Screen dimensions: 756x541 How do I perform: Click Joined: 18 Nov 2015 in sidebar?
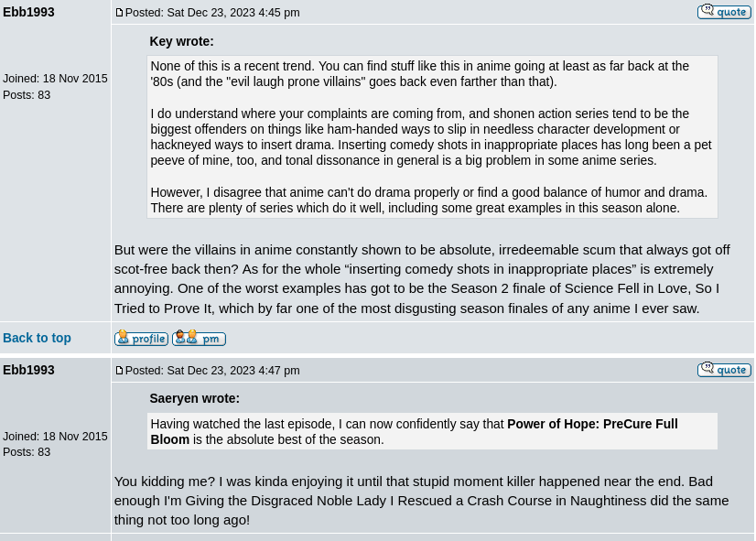click(x=55, y=79)
